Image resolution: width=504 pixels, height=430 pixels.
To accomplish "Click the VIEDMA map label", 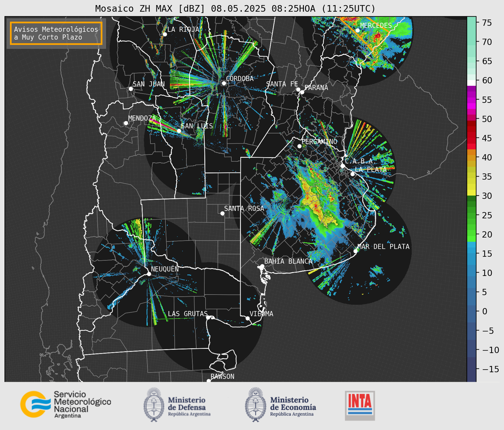I will [261, 314].
